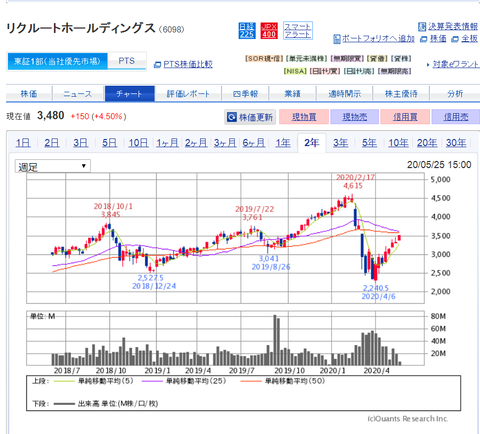Set chart range to 2日
This screenshot has height=434, width=480.
tap(52, 143)
